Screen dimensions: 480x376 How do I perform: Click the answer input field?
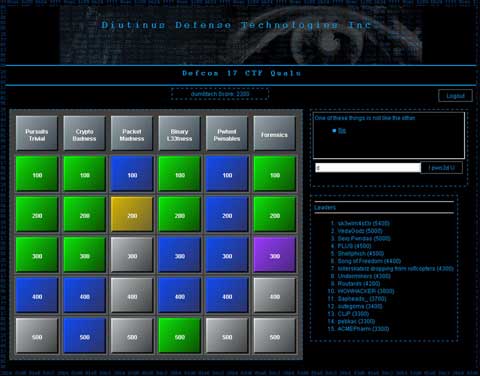coord(368,168)
